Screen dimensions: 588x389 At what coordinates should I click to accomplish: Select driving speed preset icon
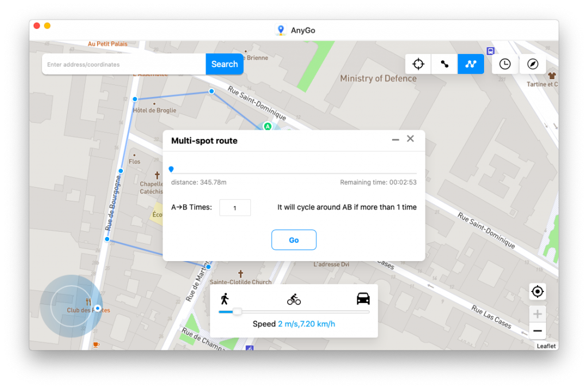tap(362, 298)
